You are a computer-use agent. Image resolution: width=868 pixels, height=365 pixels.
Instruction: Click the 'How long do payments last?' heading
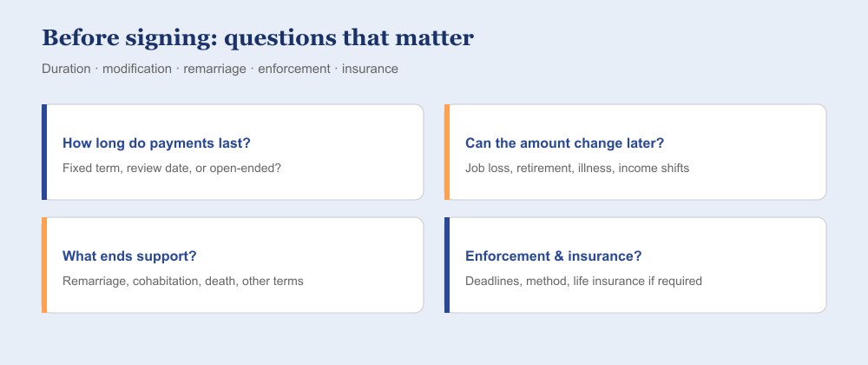click(x=156, y=143)
